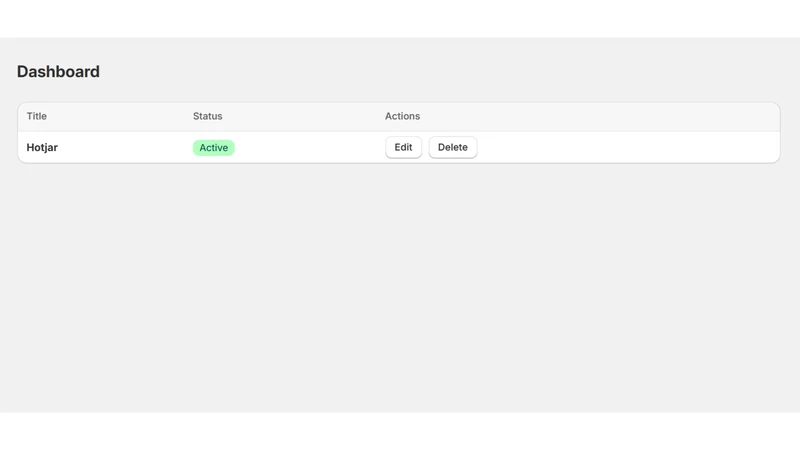Viewport: 800px width, 450px height.
Task: Click the Actions column header
Action: (x=403, y=116)
